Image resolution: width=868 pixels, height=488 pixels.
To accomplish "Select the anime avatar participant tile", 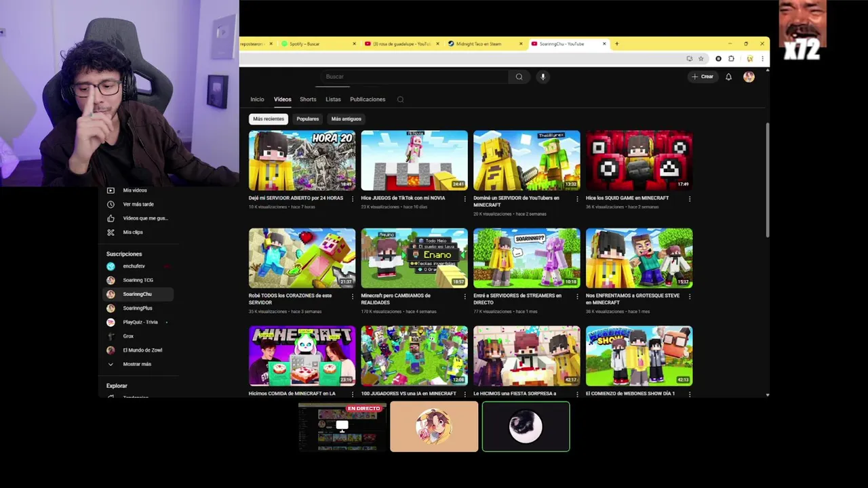I will pos(434,426).
